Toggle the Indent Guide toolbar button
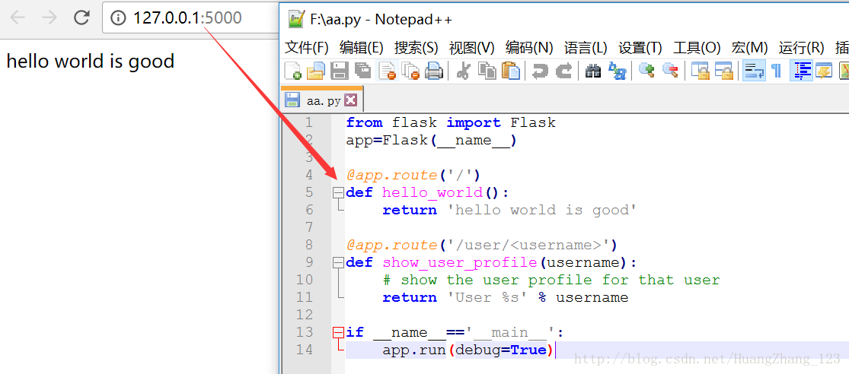 click(801, 71)
